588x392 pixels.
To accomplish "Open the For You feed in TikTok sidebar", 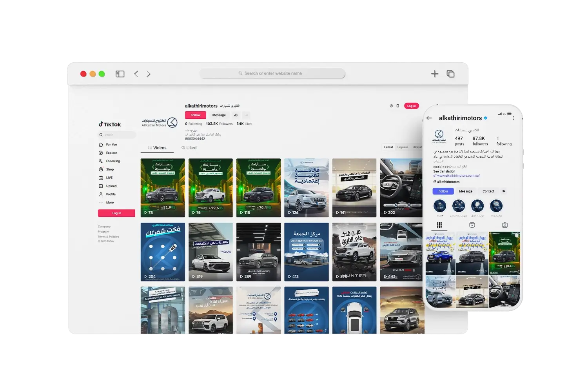I will point(108,145).
